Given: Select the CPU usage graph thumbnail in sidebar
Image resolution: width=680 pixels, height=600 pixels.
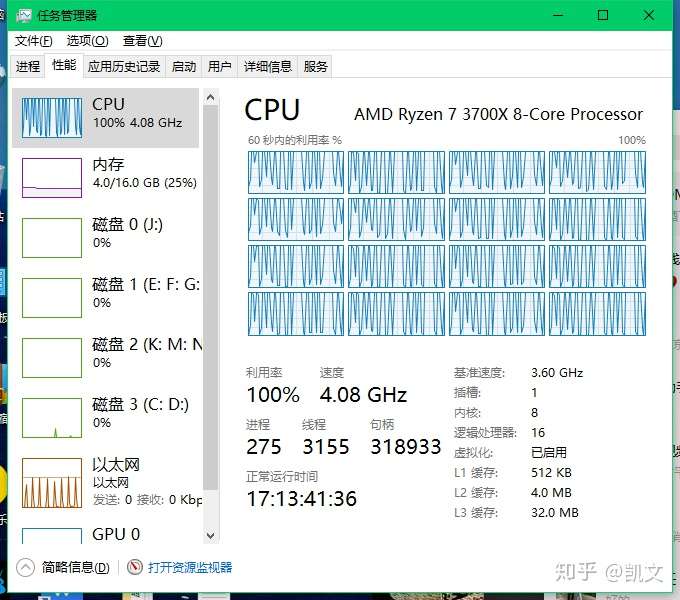Looking at the screenshot, I should pyautogui.click(x=52, y=118).
